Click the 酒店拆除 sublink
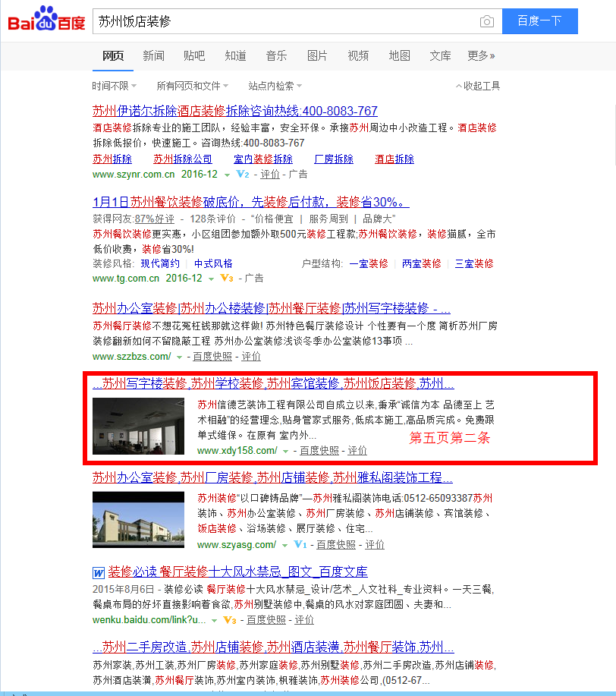 (394, 159)
